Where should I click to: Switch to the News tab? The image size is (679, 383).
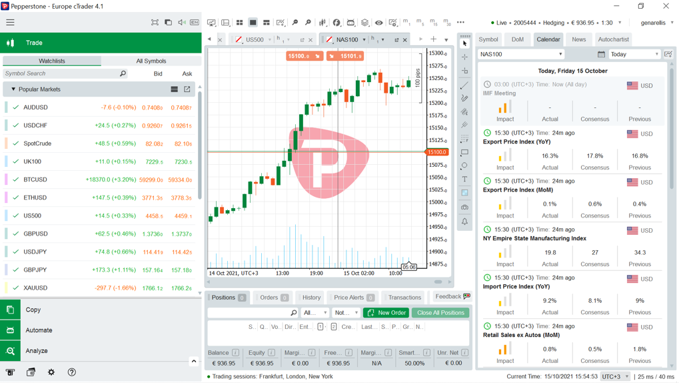(579, 39)
